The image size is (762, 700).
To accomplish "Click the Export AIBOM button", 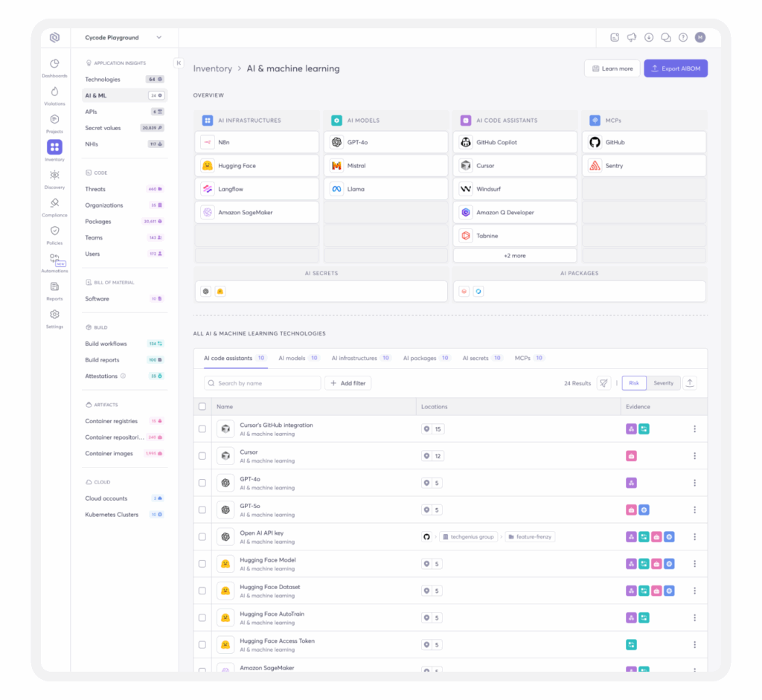I will click(x=676, y=68).
